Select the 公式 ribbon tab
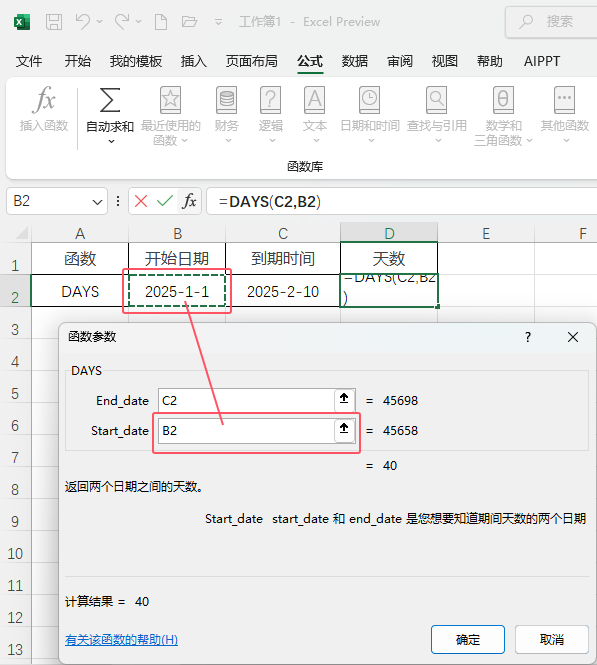The height and width of the screenshot is (665, 597). pyautogui.click(x=310, y=61)
